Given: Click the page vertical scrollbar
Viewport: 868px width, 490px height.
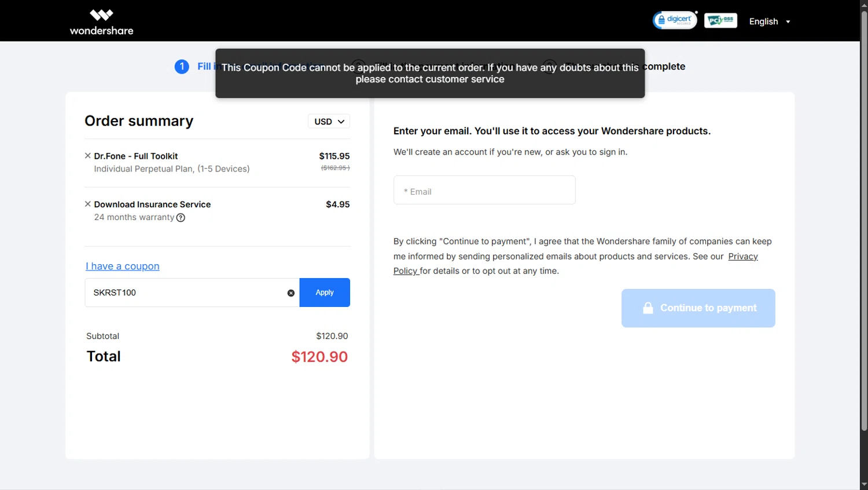Looking at the screenshot, I should pyautogui.click(x=864, y=220).
